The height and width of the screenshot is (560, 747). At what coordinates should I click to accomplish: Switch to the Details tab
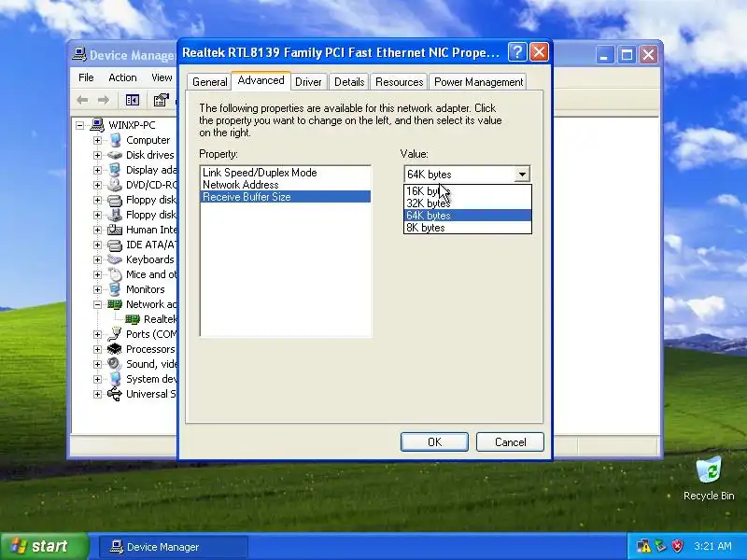pyautogui.click(x=349, y=82)
